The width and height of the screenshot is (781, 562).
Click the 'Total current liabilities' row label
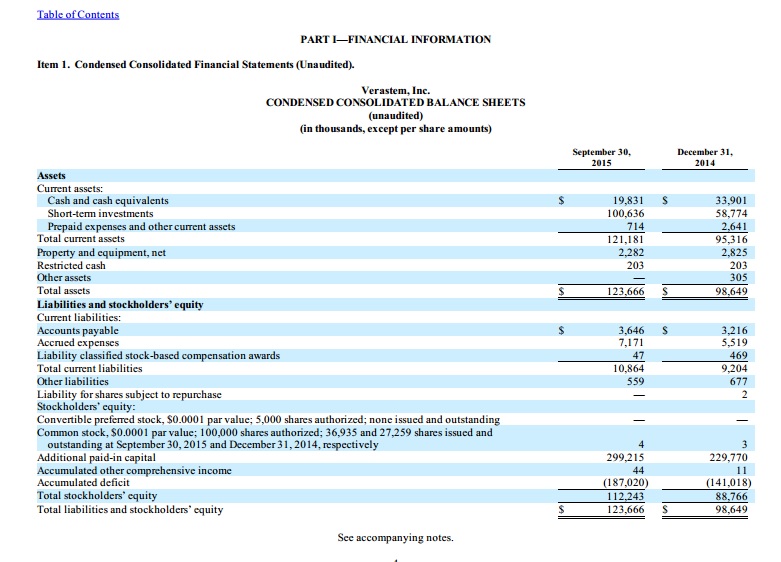click(x=90, y=369)
